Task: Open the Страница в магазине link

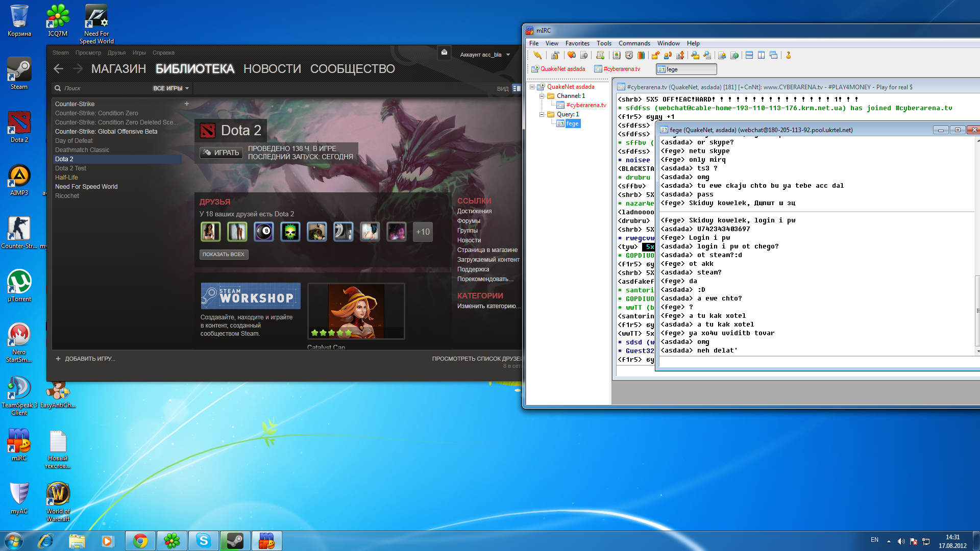Action: pos(487,250)
